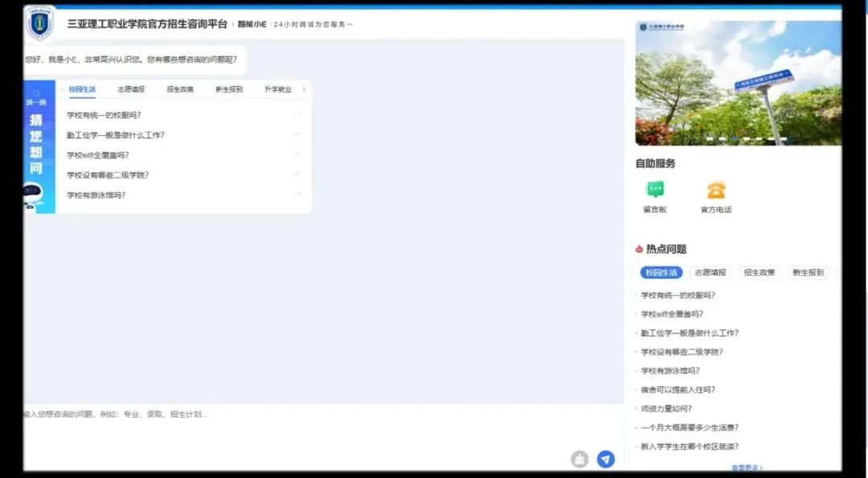Select the 校园生活 tab in suggestions panel
This screenshot has height=478, width=868.
tap(82, 89)
